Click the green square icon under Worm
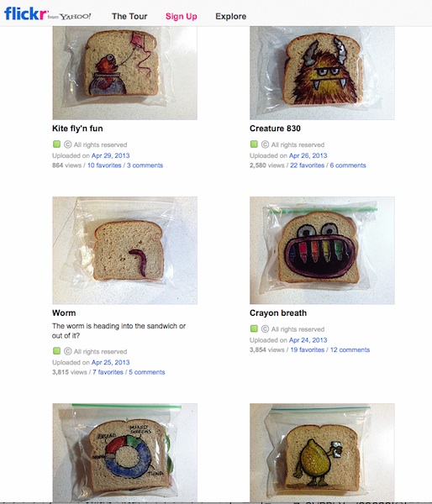Screen dimensions: 432x504 [x=56, y=350]
